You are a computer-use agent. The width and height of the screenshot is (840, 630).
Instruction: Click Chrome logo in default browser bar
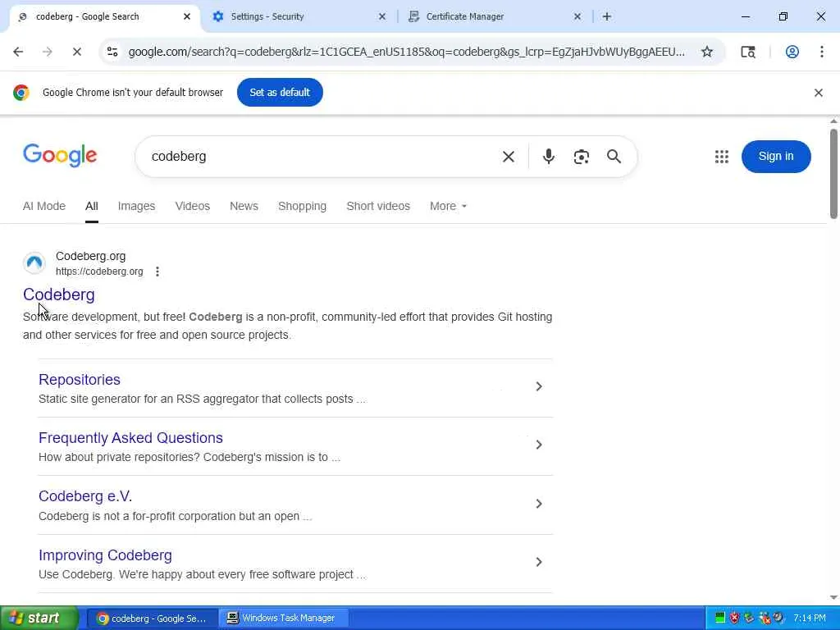pyautogui.click(x=21, y=93)
